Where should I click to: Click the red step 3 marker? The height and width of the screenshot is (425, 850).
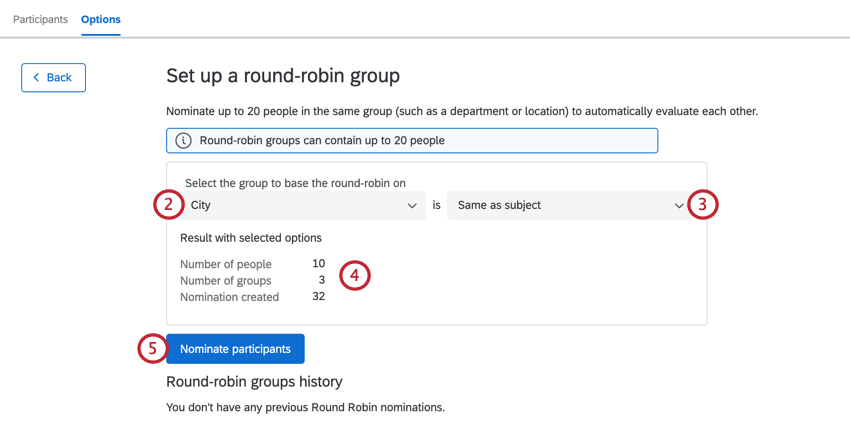pos(703,205)
